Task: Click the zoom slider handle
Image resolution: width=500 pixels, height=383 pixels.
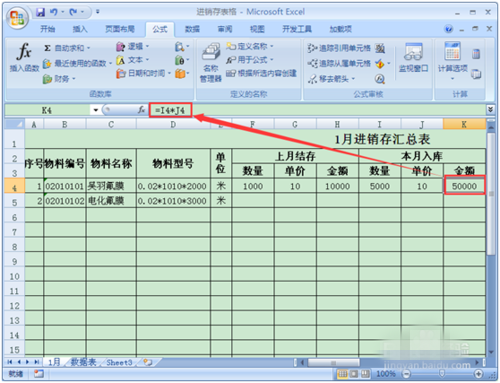Action: 442,374
